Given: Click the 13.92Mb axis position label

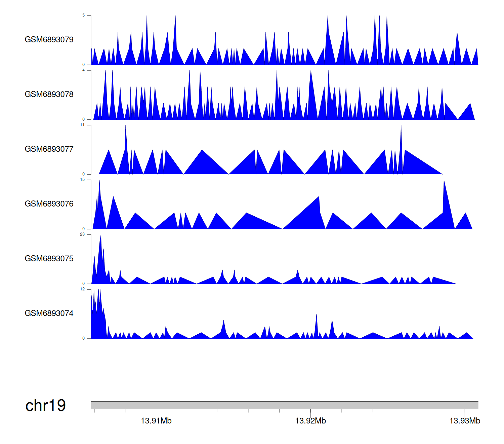Looking at the screenshot, I should 310,421.
